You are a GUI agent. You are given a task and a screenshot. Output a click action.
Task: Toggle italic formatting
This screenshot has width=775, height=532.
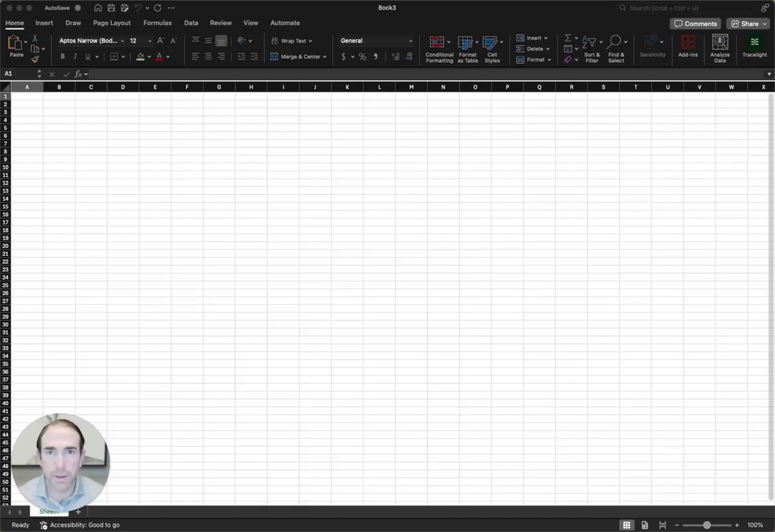tap(75, 56)
